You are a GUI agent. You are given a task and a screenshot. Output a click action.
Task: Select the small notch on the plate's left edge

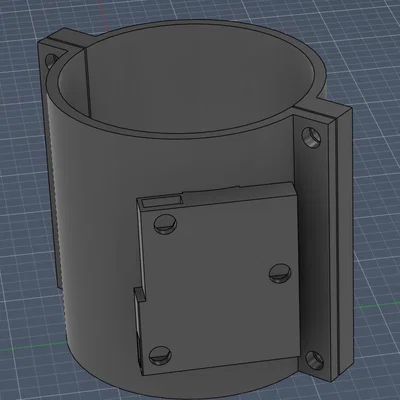pyautogui.click(x=140, y=294)
